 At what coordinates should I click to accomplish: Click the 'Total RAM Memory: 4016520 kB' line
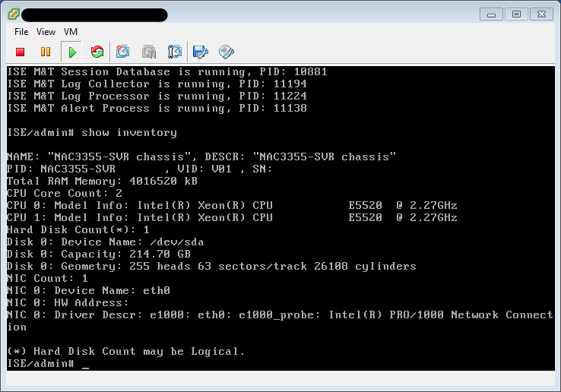click(x=102, y=182)
